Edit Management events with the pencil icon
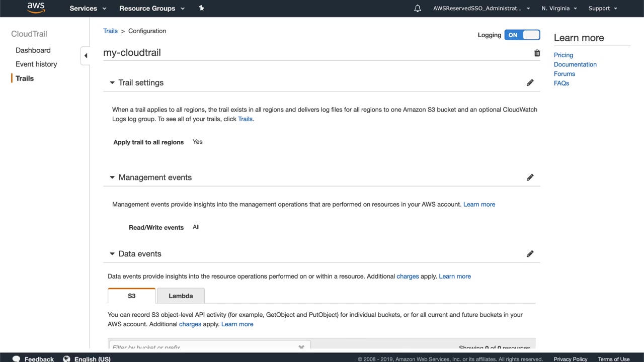 coord(530,177)
